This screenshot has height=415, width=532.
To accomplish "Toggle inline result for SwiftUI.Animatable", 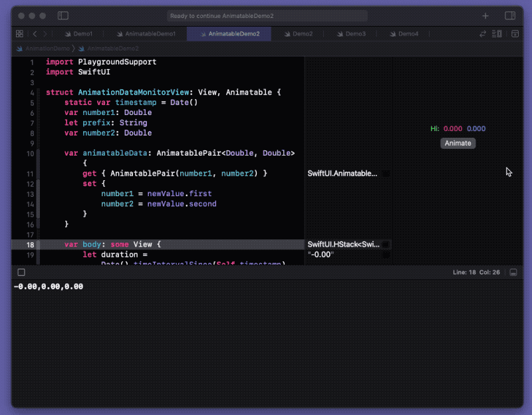I will click(x=384, y=174).
